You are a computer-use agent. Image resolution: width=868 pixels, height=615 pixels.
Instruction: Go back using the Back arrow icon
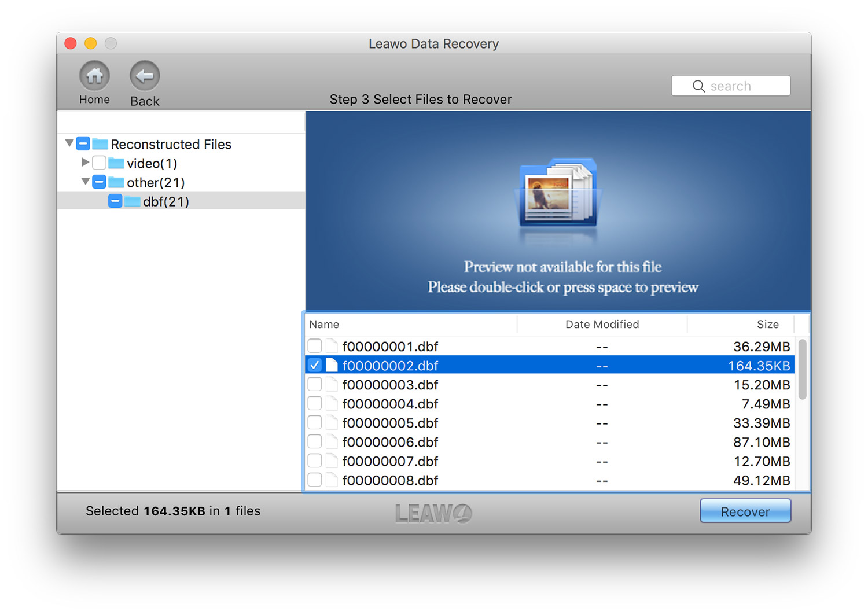(144, 76)
